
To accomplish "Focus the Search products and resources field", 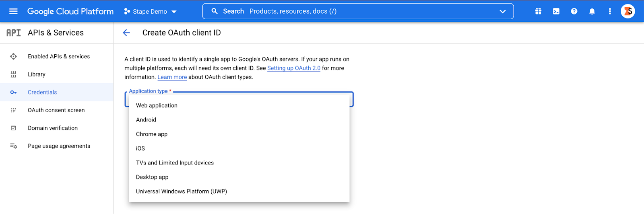I will tap(358, 11).
